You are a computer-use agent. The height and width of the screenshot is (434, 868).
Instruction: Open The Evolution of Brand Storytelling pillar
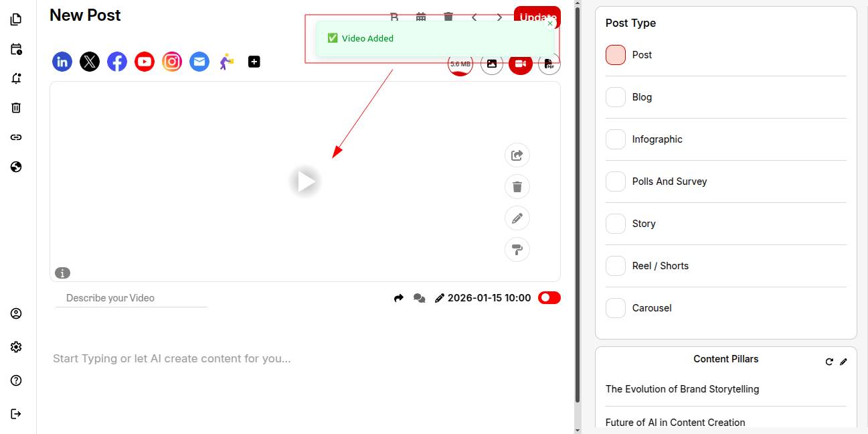pyautogui.click(x=682, y=389)
